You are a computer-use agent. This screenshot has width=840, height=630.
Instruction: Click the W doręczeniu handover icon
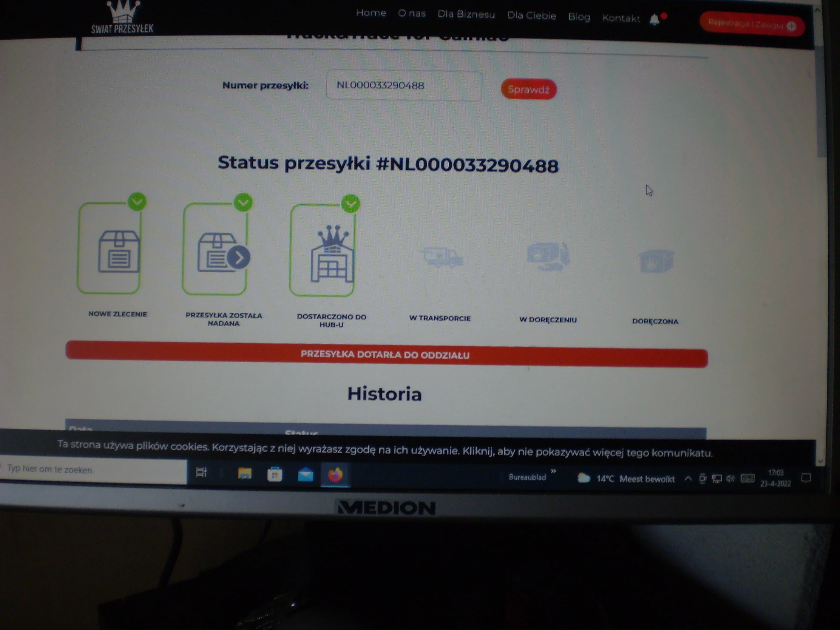(548, 256)
